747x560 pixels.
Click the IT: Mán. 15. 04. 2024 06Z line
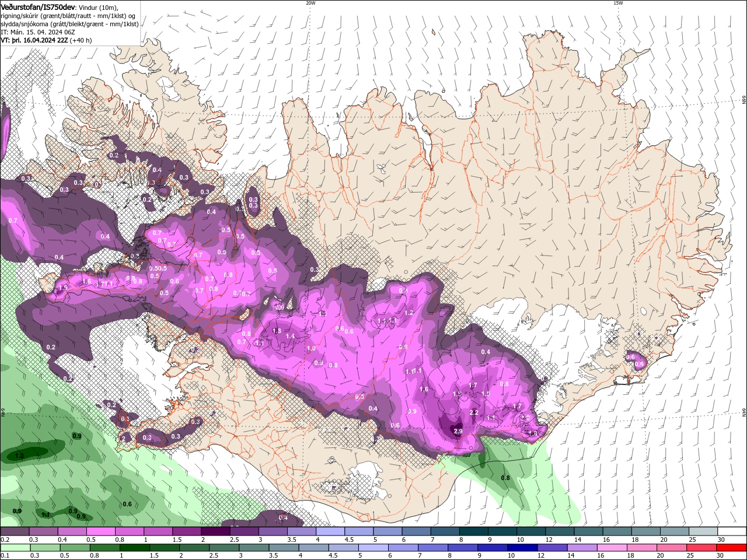click(38, 32)
